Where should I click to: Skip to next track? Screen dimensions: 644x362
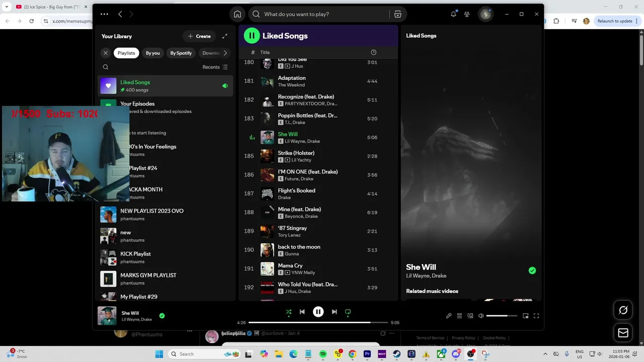(334, 312)
